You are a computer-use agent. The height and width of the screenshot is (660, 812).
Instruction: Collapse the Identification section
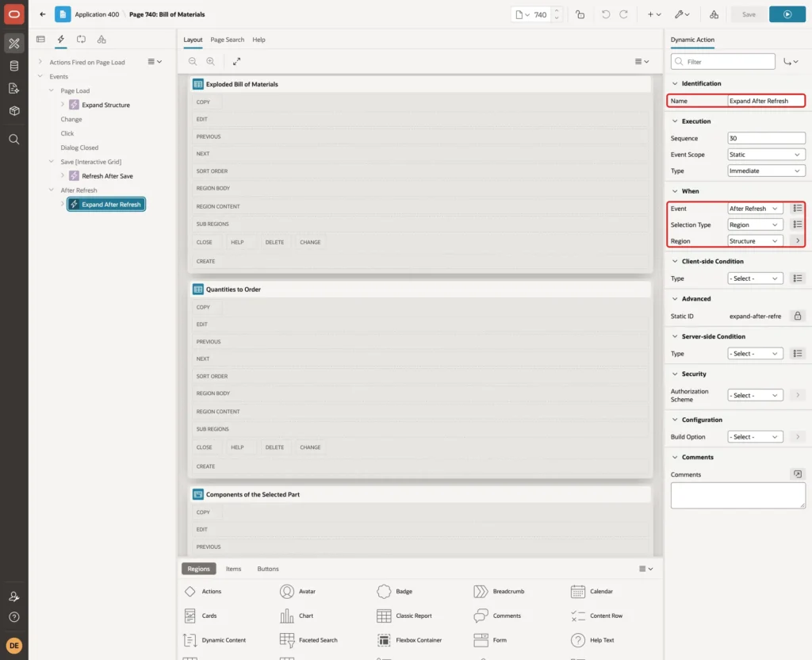[x=675, y=83]
